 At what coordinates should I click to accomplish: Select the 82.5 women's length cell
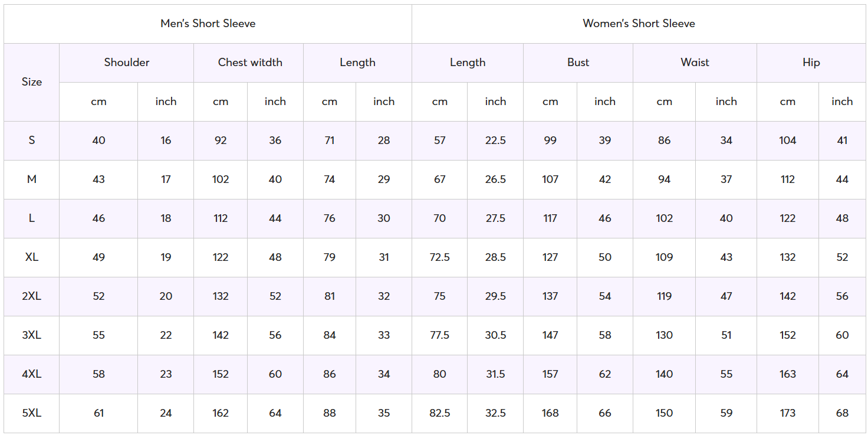[x=439, y=413]
